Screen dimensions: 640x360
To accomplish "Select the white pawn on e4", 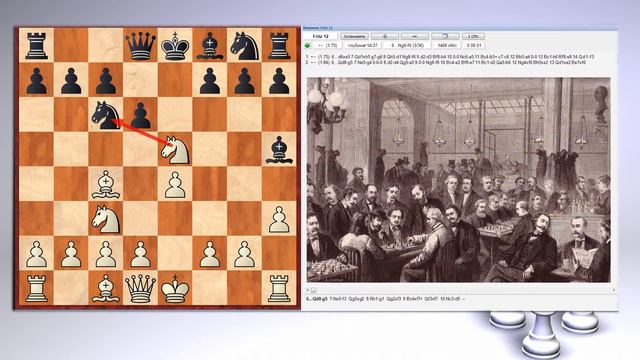I will pos(175,184).
